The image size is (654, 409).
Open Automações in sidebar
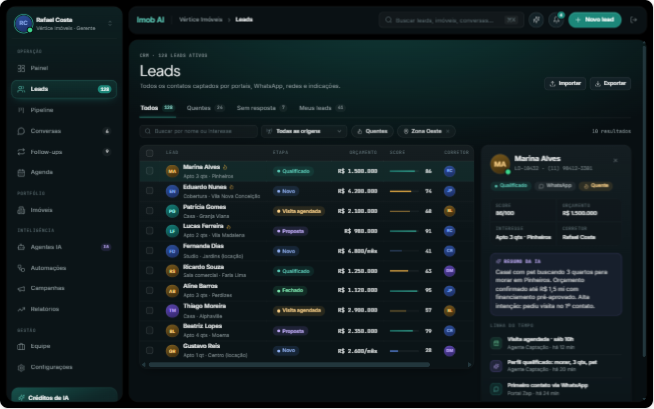[x=64, y=268]
